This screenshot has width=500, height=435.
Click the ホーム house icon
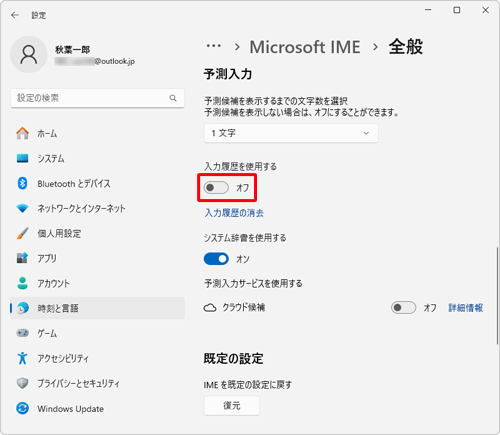[22, 133]
